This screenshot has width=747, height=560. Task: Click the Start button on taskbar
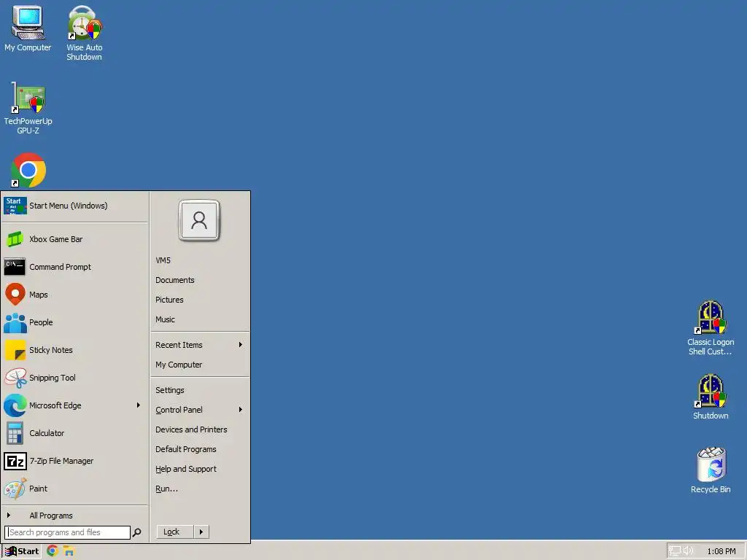coord(22,551)
